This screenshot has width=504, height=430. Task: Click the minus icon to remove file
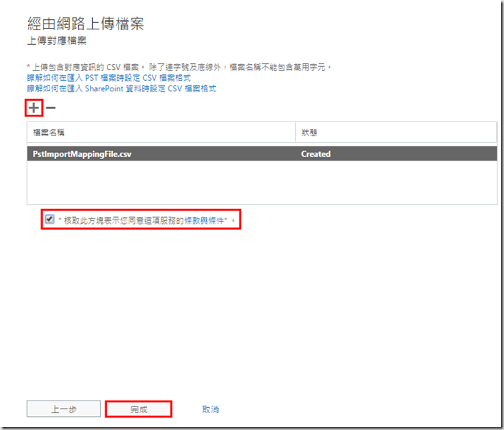(51, 108)
